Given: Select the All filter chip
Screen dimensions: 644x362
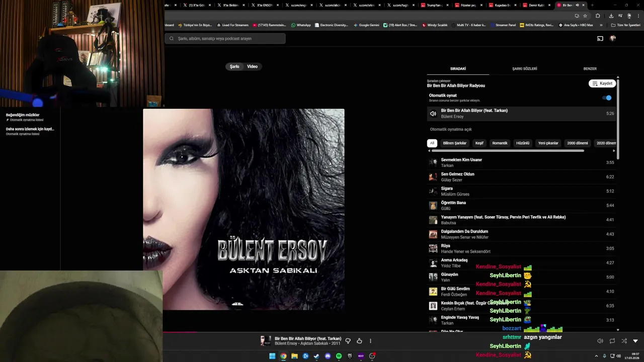Looking at the screenshot, I should point(432,143).
